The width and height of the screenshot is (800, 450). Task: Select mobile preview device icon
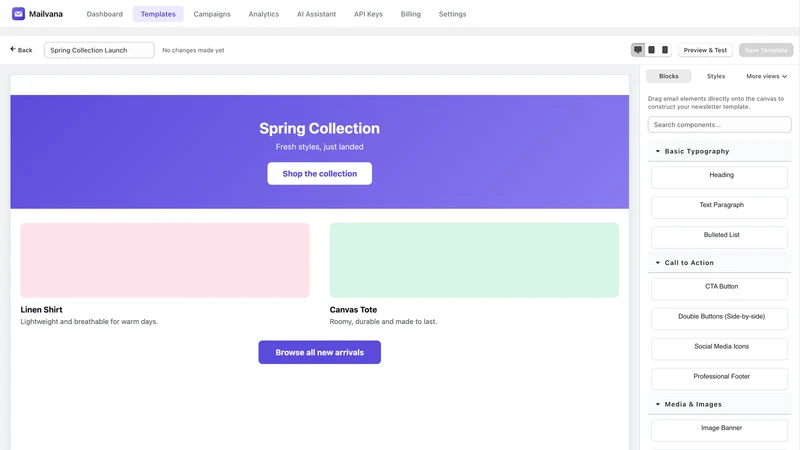[665, 50]
